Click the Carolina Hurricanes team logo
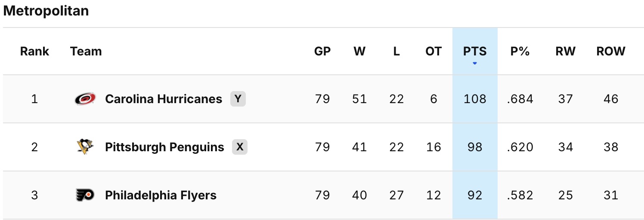The width and height of the screenshot is (644, 220). [85, 99]
